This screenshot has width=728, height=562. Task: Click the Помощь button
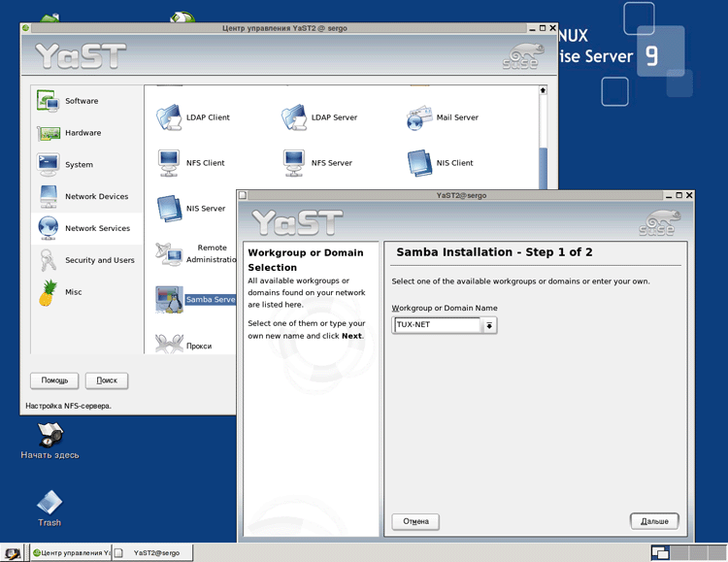[54, 380]
